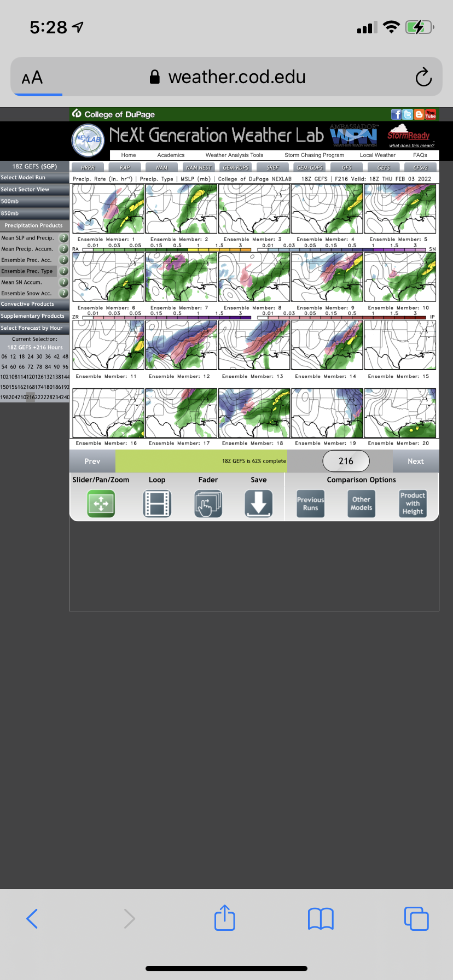The image size is (453, 980).
Task: Open Safari bookmarks book icon
Action: tap(321, 918)
